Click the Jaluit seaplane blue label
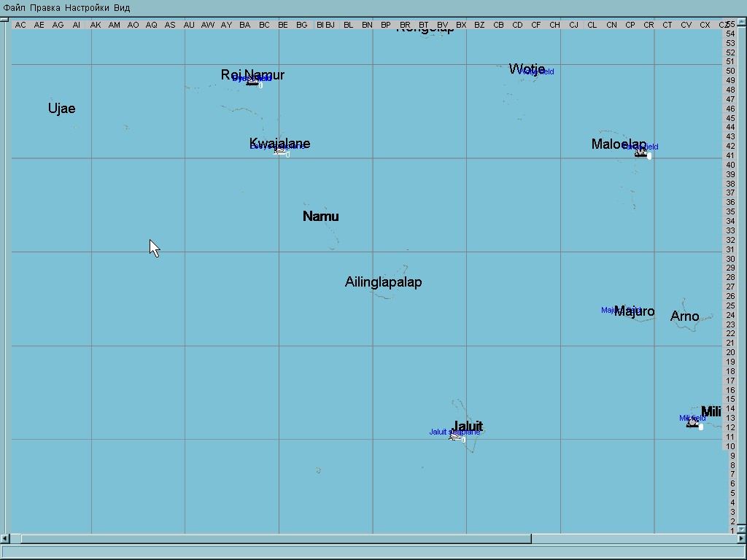Viewport: 747px width, 560px height. click(454, 432)
